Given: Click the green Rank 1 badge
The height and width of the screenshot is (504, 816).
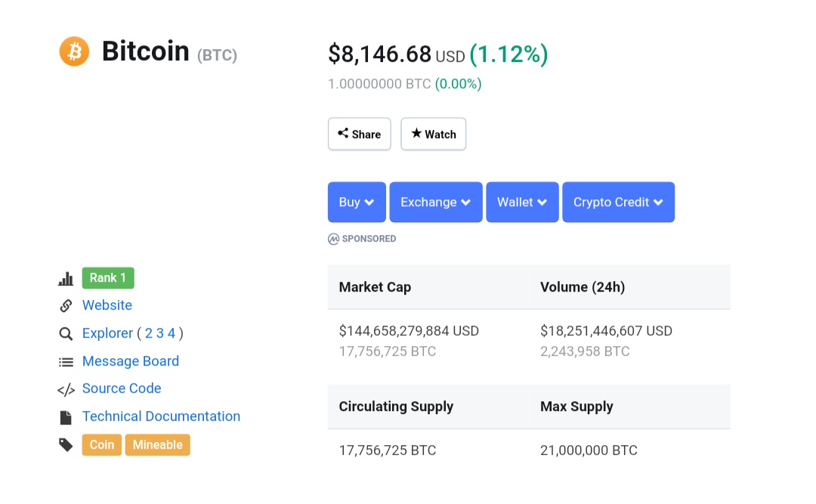Looking at the screenshot, I should [108, 278].
